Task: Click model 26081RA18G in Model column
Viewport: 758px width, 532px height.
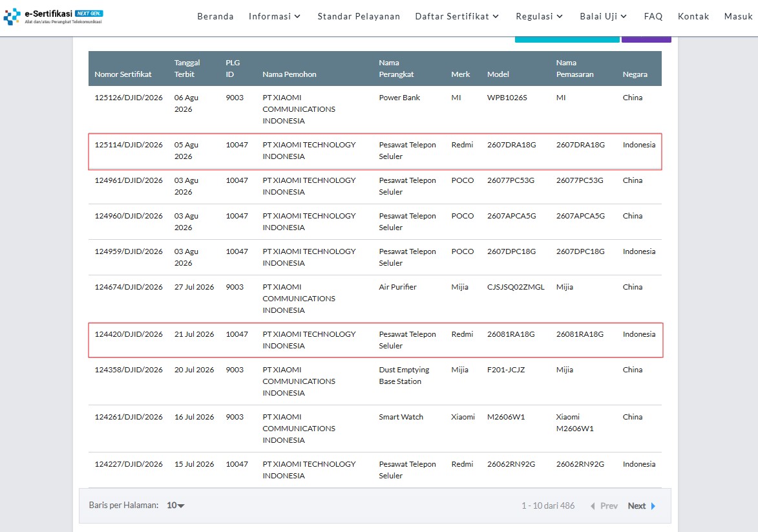Action: (511, 334)
